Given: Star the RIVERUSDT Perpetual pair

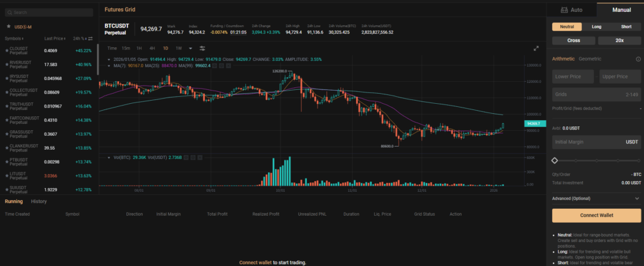Looking at the screenshot, I should (6, 64).
